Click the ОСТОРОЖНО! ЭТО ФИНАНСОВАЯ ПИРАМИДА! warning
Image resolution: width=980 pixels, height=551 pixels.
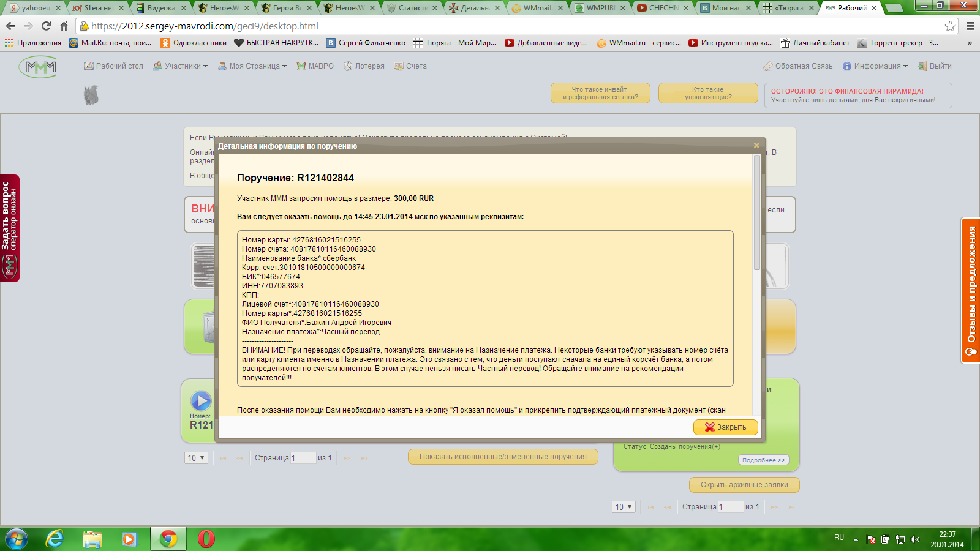pos(847,91)
